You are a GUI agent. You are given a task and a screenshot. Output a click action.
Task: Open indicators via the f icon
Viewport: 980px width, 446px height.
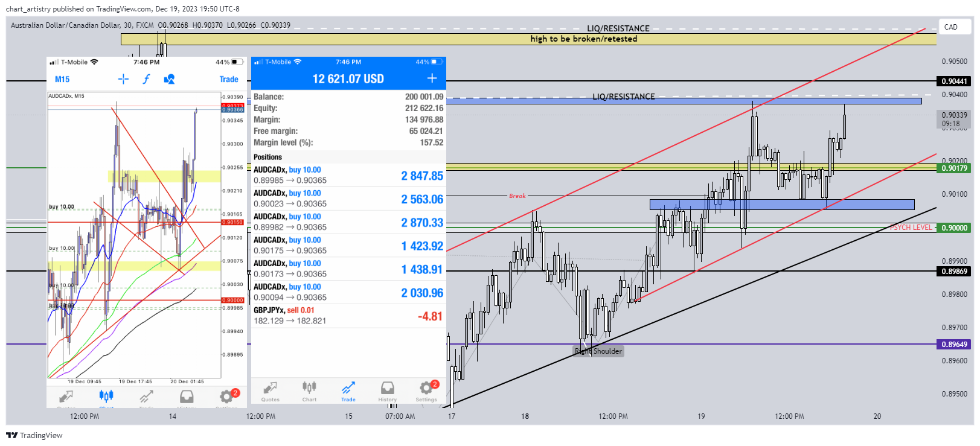(146, 79)
